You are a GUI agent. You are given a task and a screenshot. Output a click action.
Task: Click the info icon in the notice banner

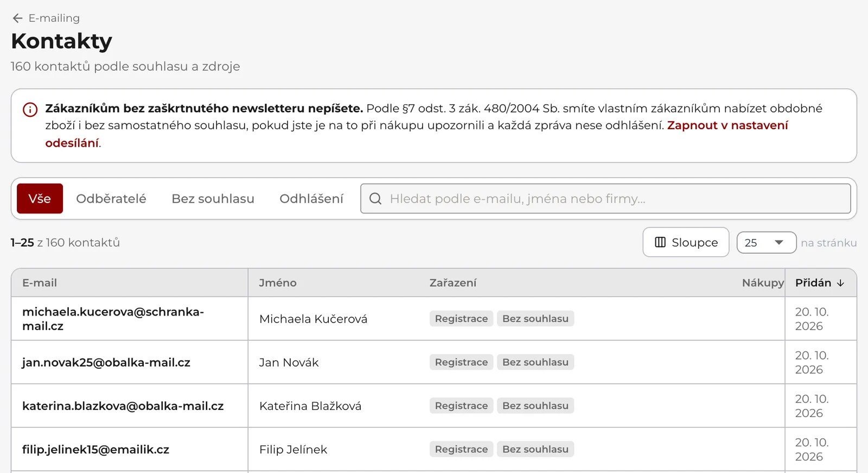(30, 110)
